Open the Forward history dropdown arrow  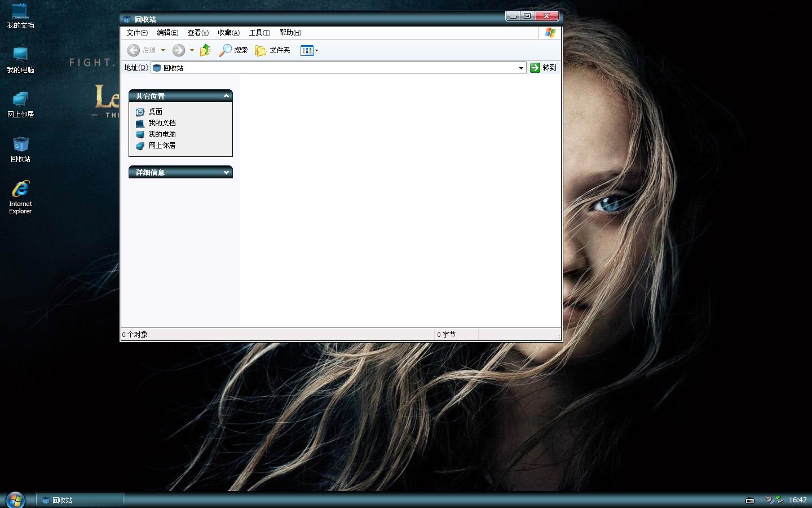pos(192,50)
